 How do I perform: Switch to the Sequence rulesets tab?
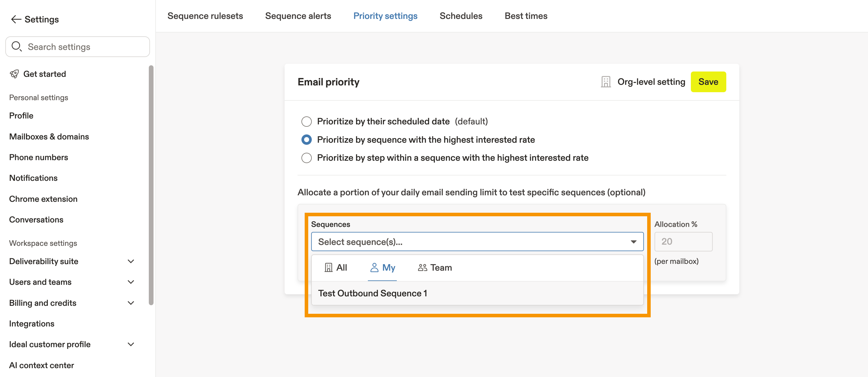(205, 16)
